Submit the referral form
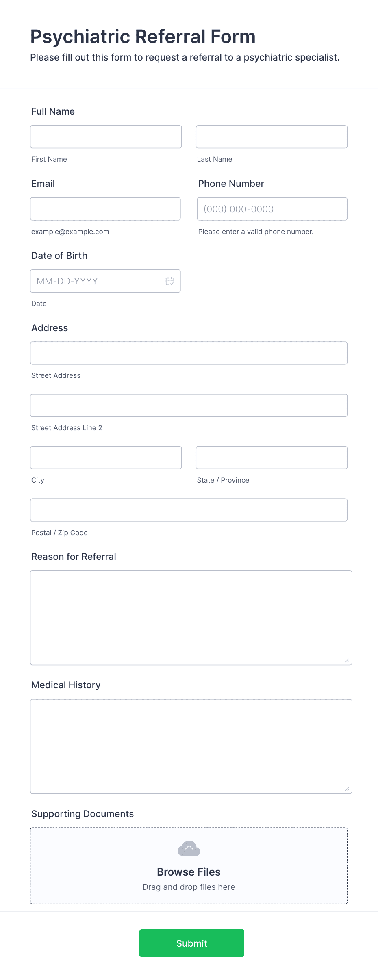 tap(191, 943)
